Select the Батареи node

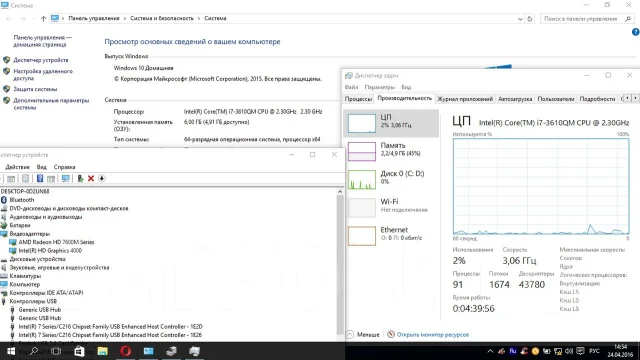tap(20, 225)
